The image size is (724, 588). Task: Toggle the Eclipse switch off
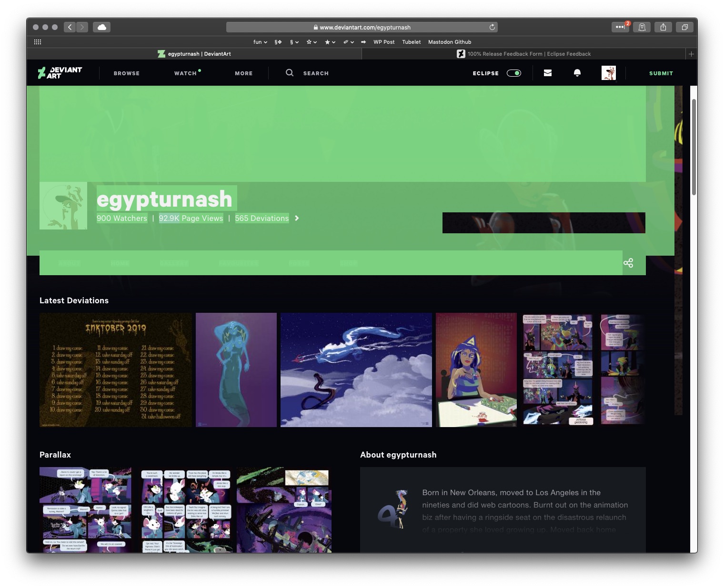pos(514,73)
